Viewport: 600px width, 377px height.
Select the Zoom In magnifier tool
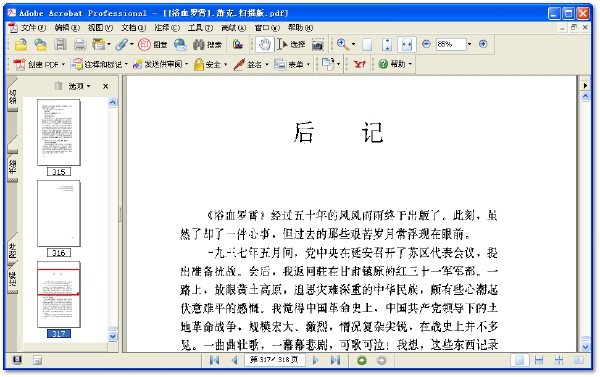342,45
